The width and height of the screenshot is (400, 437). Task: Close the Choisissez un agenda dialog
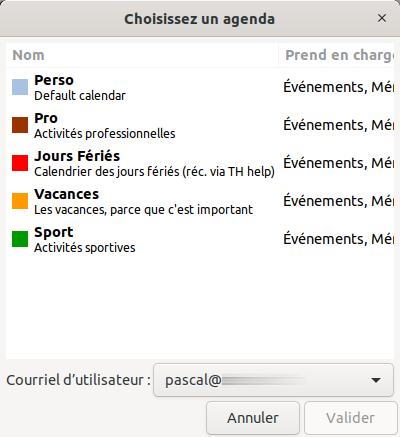point(382,18)
